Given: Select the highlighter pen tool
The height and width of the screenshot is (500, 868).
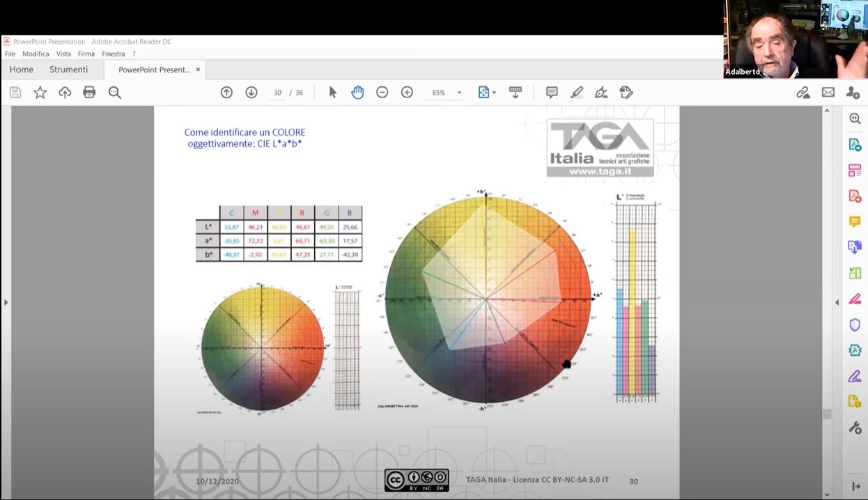Looking at the screenshot, I should (x=577, y=92).
